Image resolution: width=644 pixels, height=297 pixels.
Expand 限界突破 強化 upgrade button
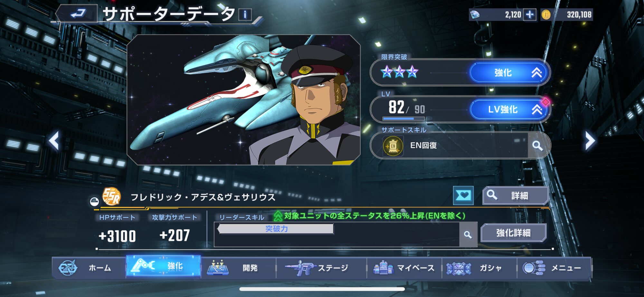pyautogui.click(x=509, y=73)
